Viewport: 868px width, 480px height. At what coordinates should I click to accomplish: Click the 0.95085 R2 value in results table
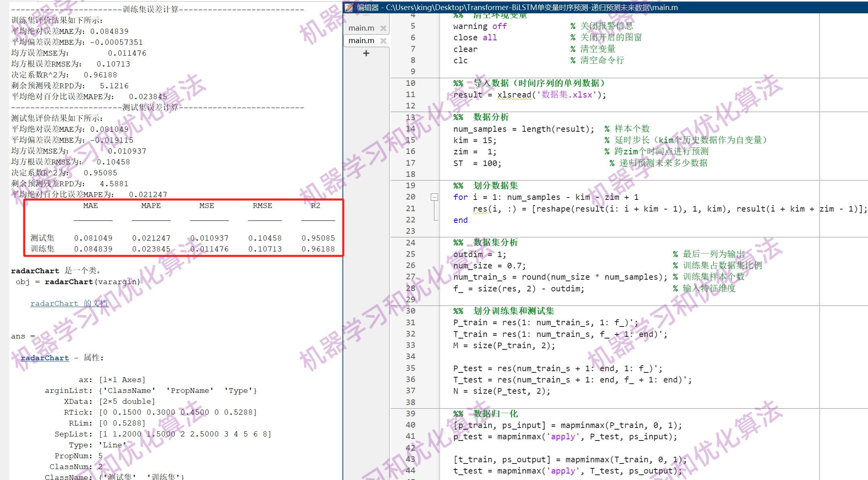coord(318,238)
